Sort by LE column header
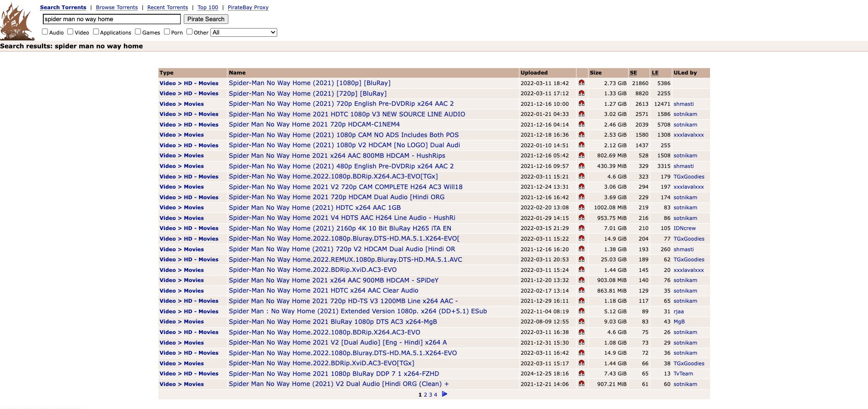Screen dimensions: 868x409 pyautogui.click(x=655, y=73)
